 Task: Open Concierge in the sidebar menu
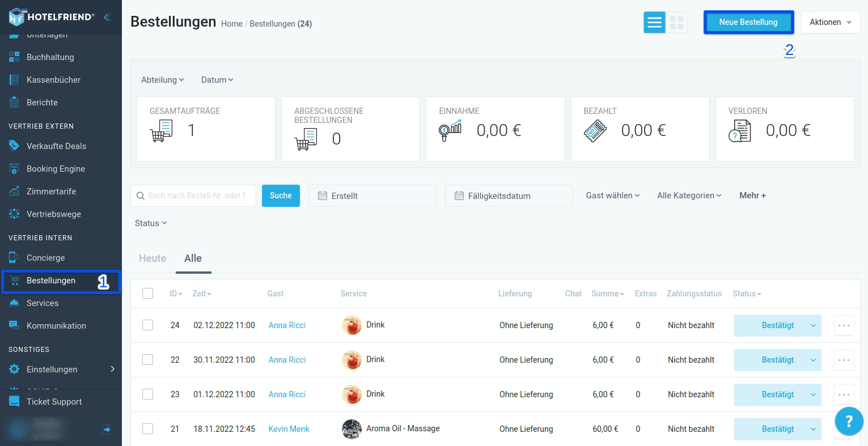(45, 258)
